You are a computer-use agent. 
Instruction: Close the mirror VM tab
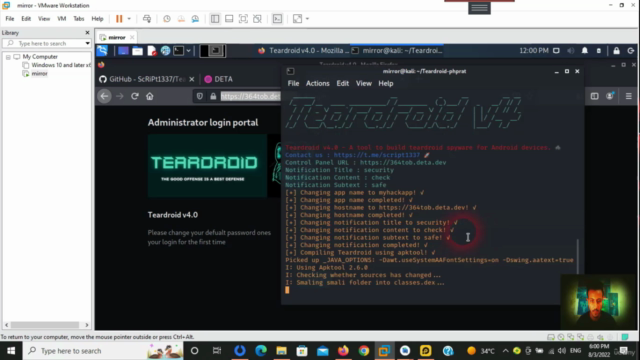[x=132, y=38]
